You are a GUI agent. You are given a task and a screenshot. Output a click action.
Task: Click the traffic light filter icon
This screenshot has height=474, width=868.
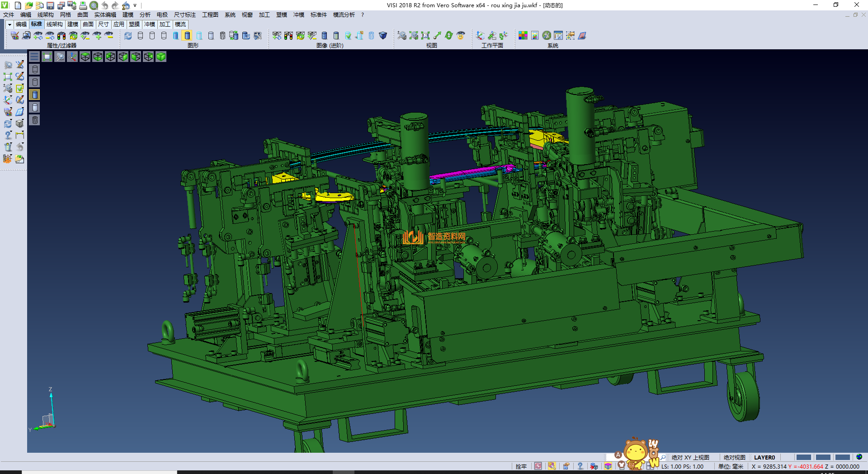point(61,36)
